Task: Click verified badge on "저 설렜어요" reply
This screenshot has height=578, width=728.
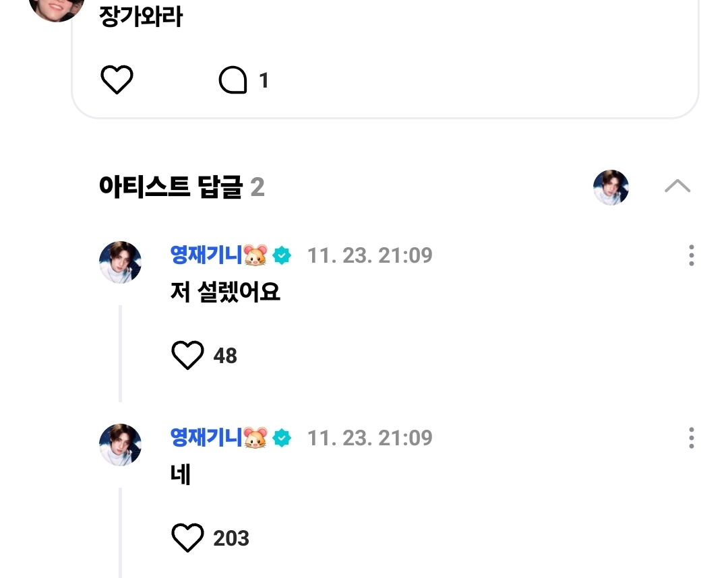Action: [282, 256]
